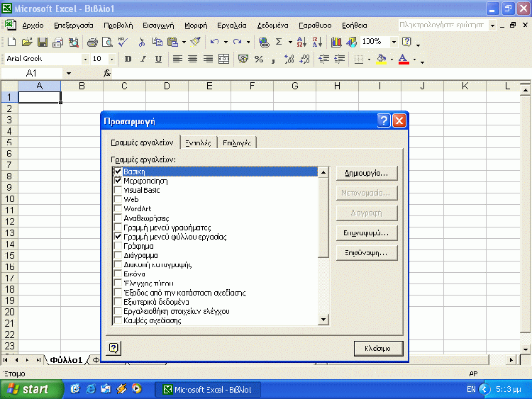The image size is (532, 399).
Task: Click the Print icon in toolbar
Action: (x=92, y=42)
